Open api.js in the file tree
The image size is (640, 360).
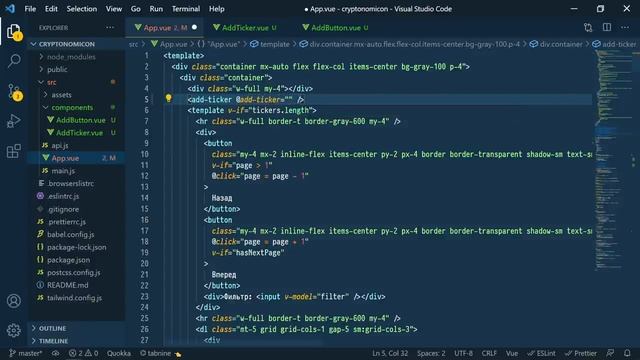click(x=60, y=145)
